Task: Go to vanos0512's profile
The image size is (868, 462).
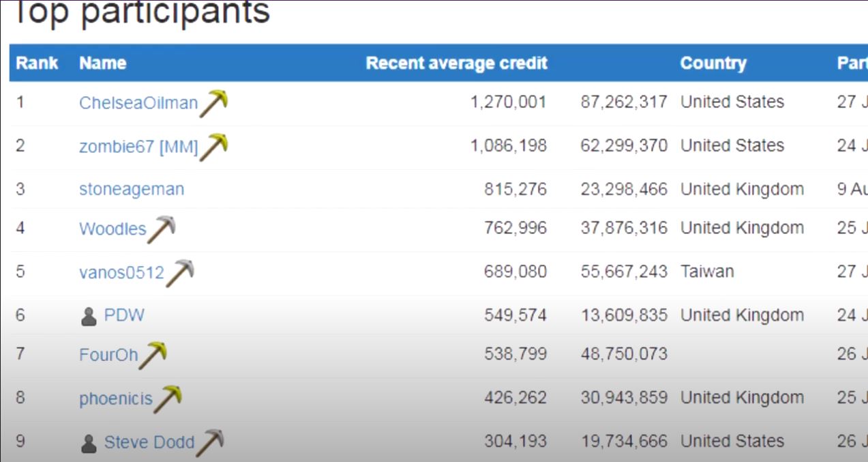Action: tap(121, 272)
